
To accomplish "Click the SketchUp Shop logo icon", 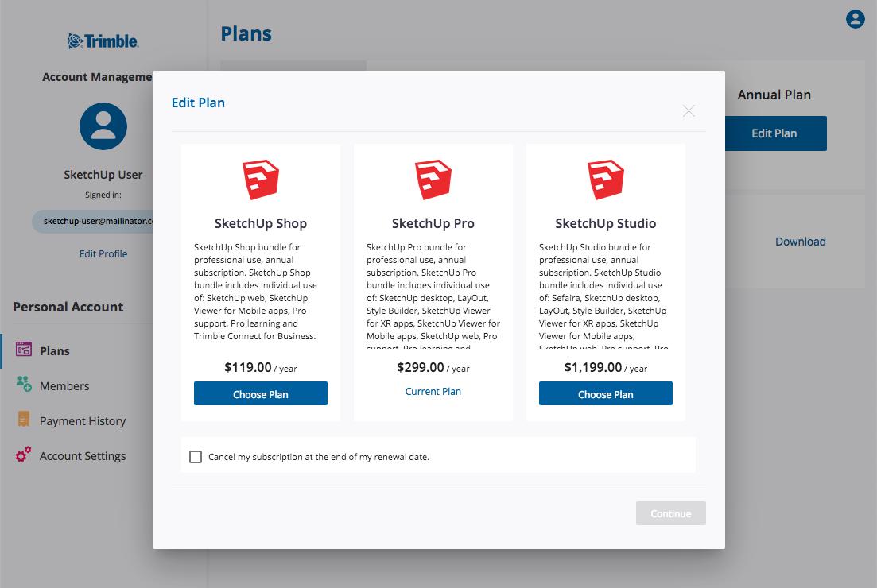I will coord(261,180).
